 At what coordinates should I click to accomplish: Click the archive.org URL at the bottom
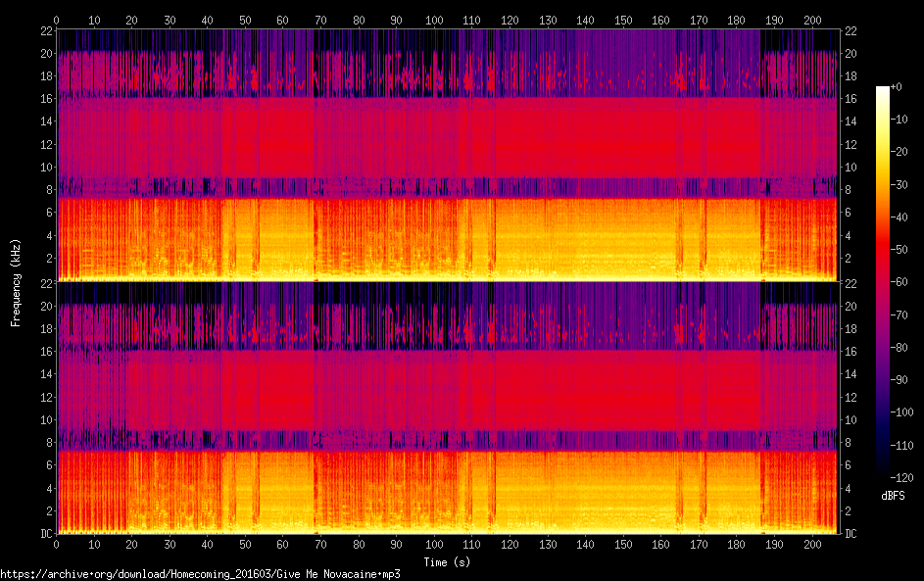pos(201,574)
